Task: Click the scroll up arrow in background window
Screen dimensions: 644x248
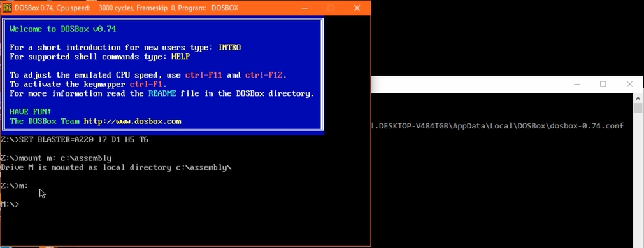Action: pos(638,99)
